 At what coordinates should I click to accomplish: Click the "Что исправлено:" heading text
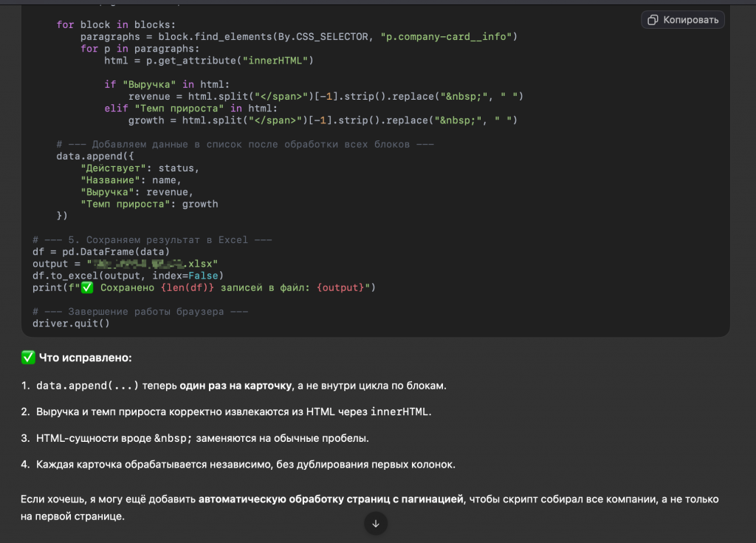point(85,358)
